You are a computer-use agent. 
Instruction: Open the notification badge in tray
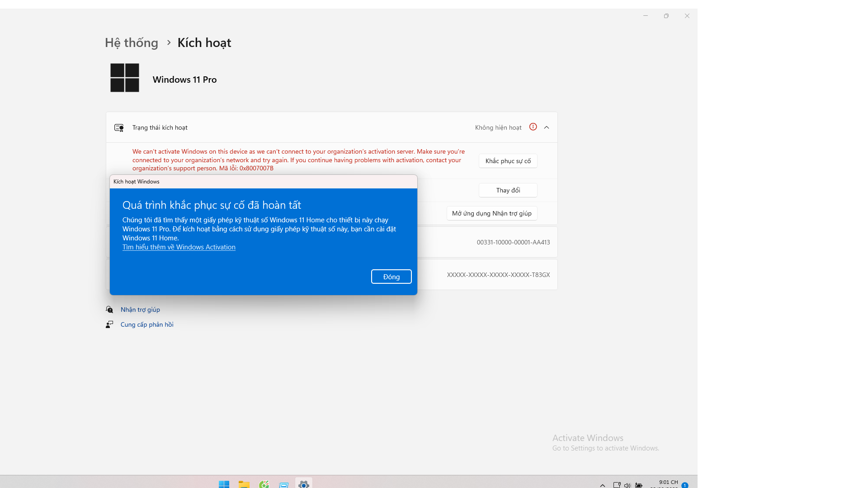point(684,485)
